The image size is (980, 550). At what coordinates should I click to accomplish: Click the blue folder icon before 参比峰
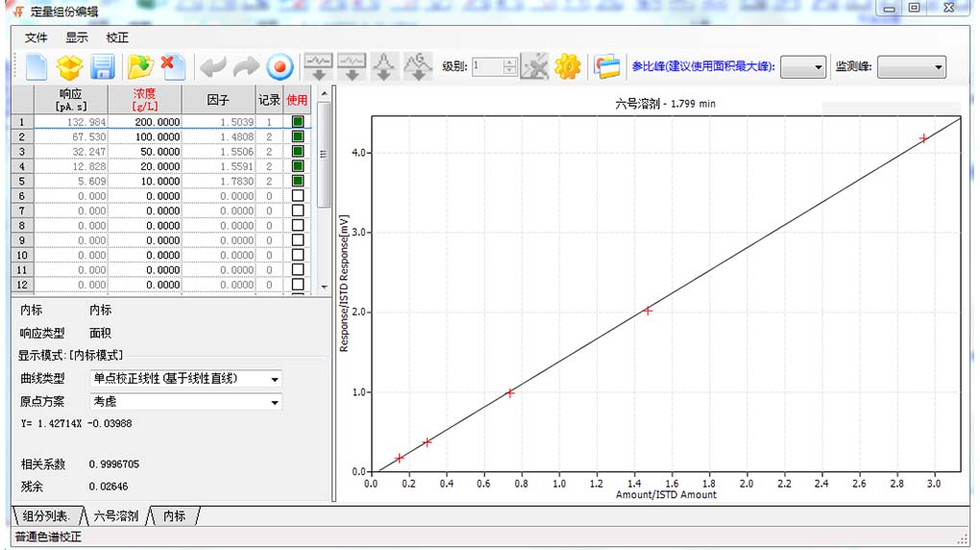606,66
